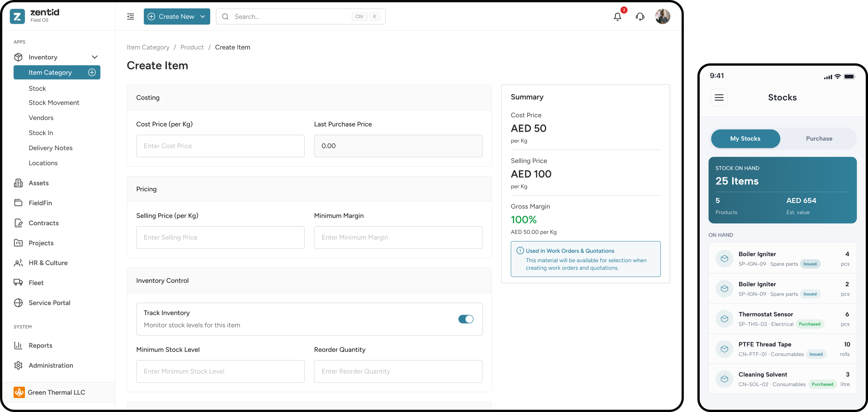This screenshot has height=412, width=868.
Task: Click the zentid logo icon
Action: click(17, 16)
